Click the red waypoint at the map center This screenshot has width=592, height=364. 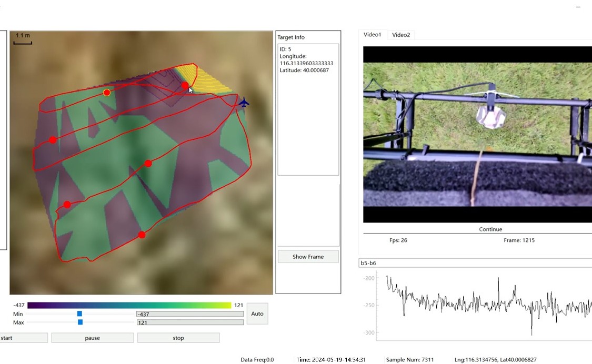pyautogui.click(x=148, y=164)
